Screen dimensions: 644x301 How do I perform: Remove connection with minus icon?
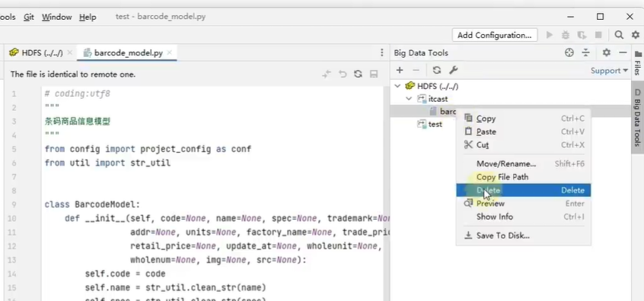tap(416, 70)
